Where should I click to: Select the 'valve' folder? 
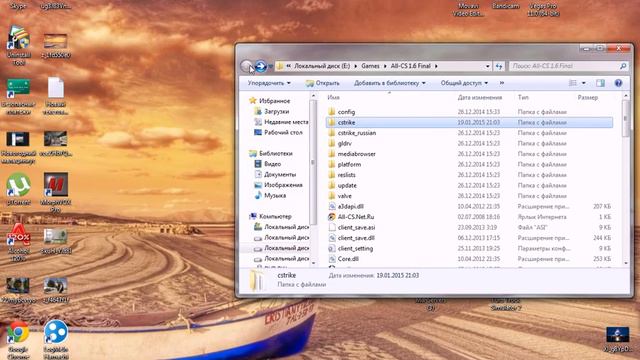(x=344, y=196)
